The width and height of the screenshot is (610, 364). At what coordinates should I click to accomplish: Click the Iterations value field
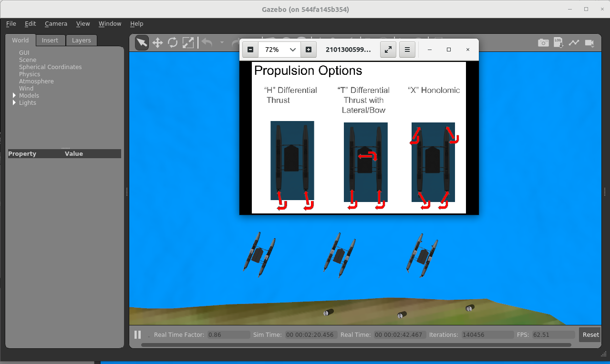click(x=487, y=334)
